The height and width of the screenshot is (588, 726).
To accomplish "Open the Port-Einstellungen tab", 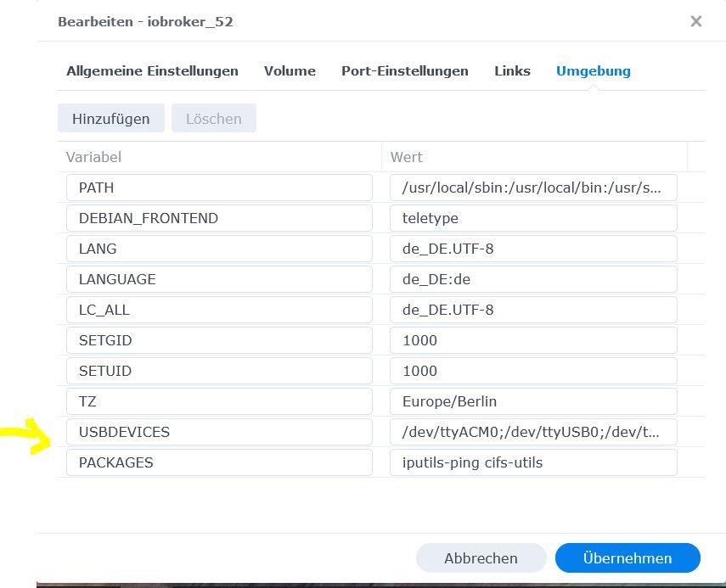I will [405, 70].
